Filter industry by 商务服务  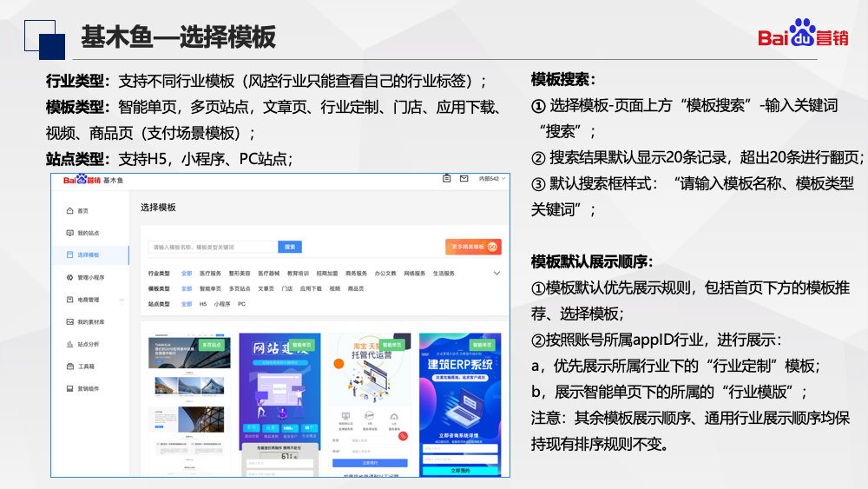(357, 273)
